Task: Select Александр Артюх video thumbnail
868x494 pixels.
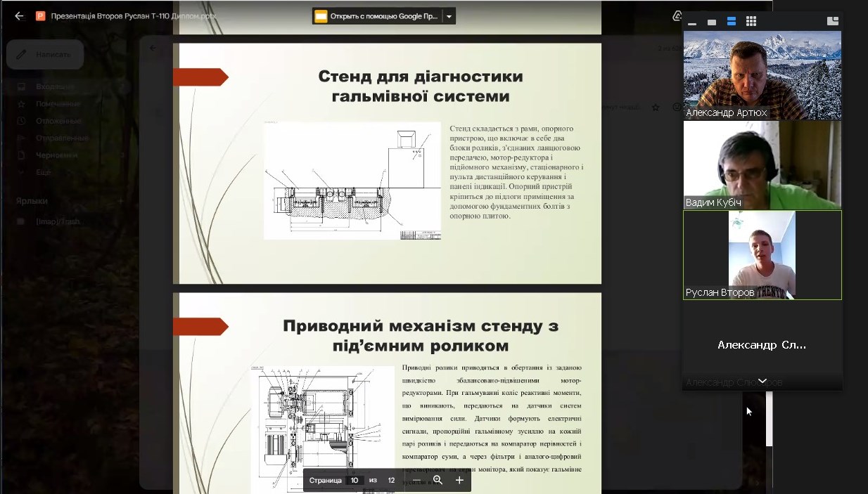Action: click(x=762, y=74)
